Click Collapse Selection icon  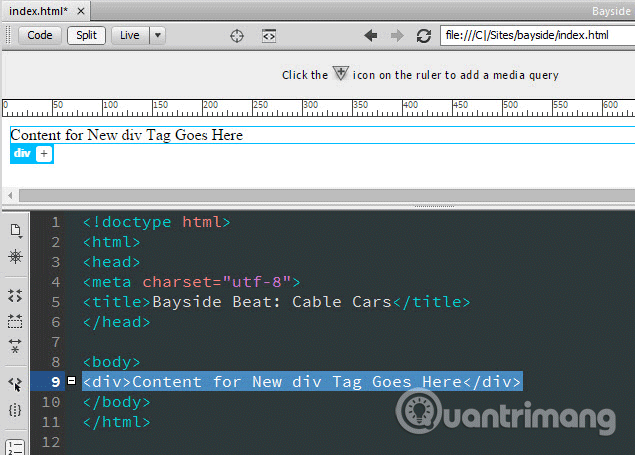tap(15, 321)
